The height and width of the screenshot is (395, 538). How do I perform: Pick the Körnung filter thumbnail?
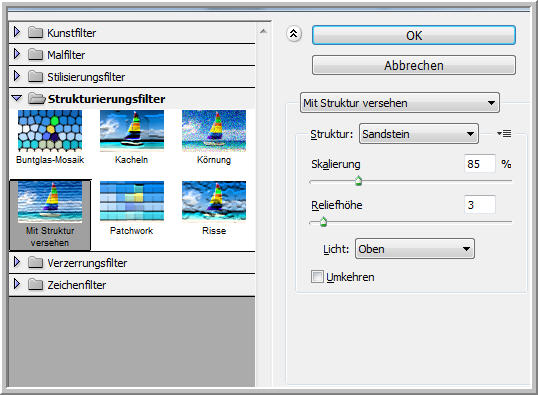tap(214, 131)
